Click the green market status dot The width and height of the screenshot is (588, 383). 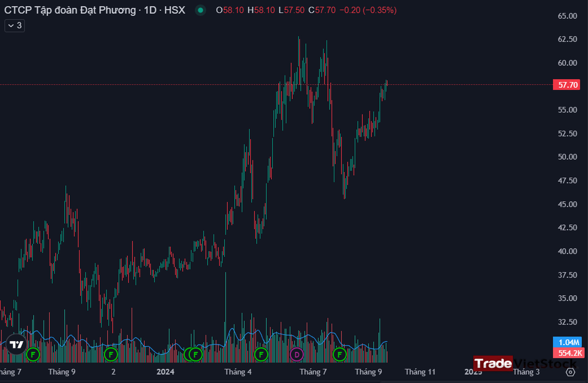click(201, 10)
